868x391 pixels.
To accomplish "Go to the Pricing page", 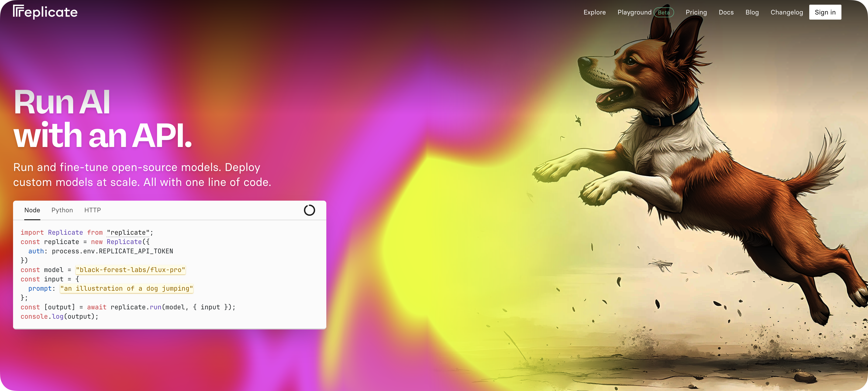I will (x=696, y=13).
